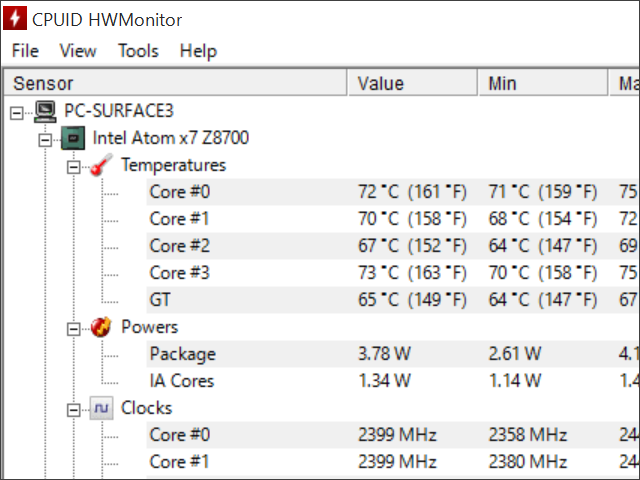Click value 73 °C (163 °F)
Viewport: 640px width, 480px height.
[412, 273]
